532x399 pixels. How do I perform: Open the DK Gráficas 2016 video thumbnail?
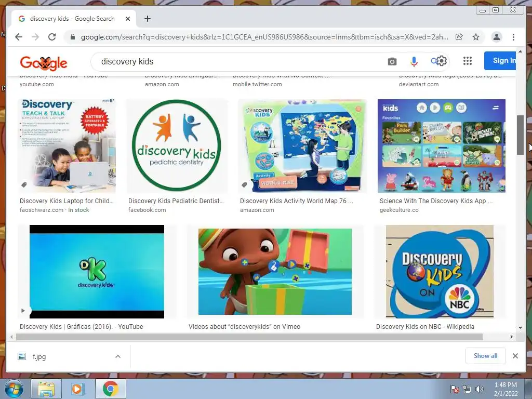[97, 271]
